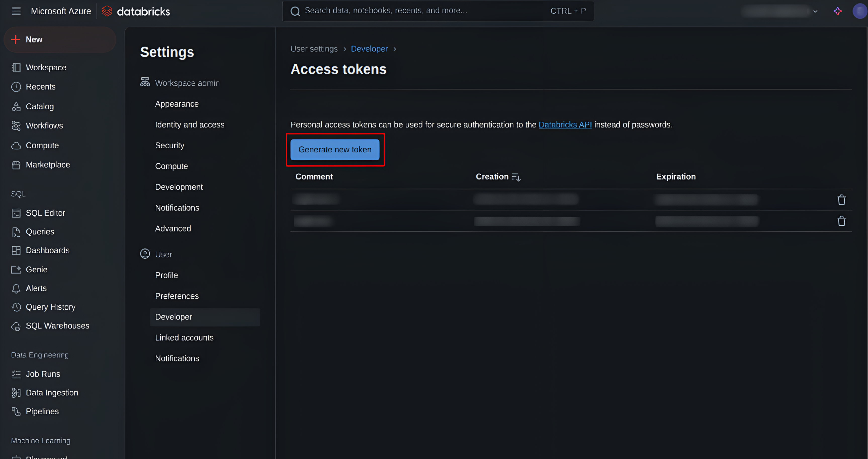Click the Pipelines icon
This screenshot has width=868, height=459.
pos(16,411)
